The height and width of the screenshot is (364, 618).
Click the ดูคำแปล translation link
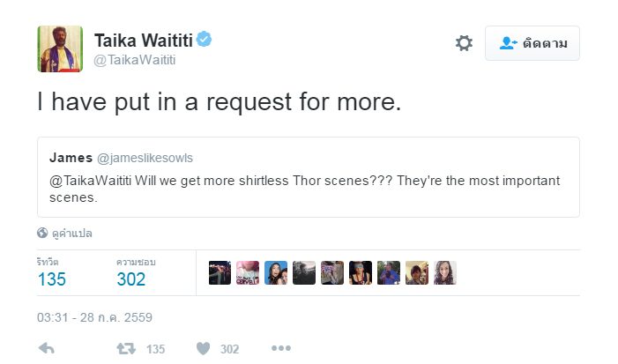coord(72,234)
